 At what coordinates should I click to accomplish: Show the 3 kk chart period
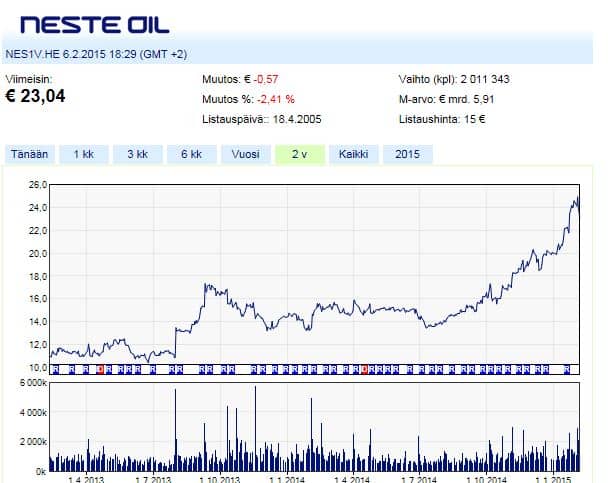[137, 154]
